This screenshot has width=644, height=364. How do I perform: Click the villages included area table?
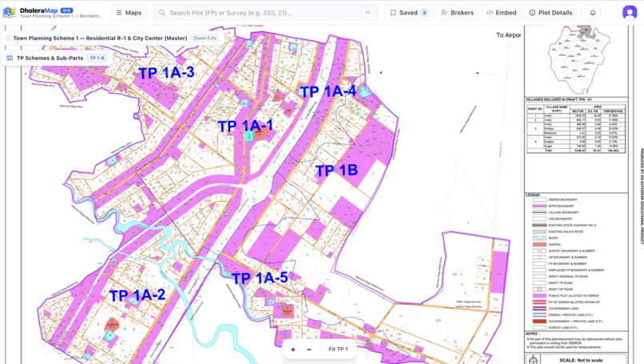point(576,129)
